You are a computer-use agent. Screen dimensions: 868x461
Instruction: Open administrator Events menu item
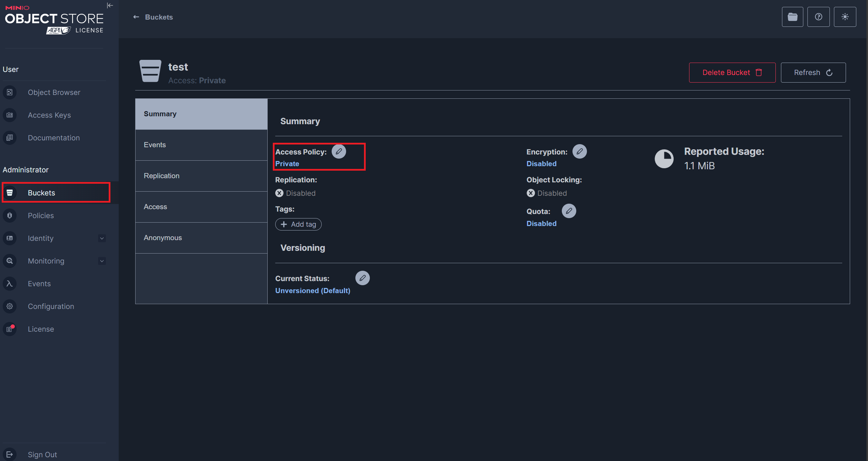click(x=39, y=283)
